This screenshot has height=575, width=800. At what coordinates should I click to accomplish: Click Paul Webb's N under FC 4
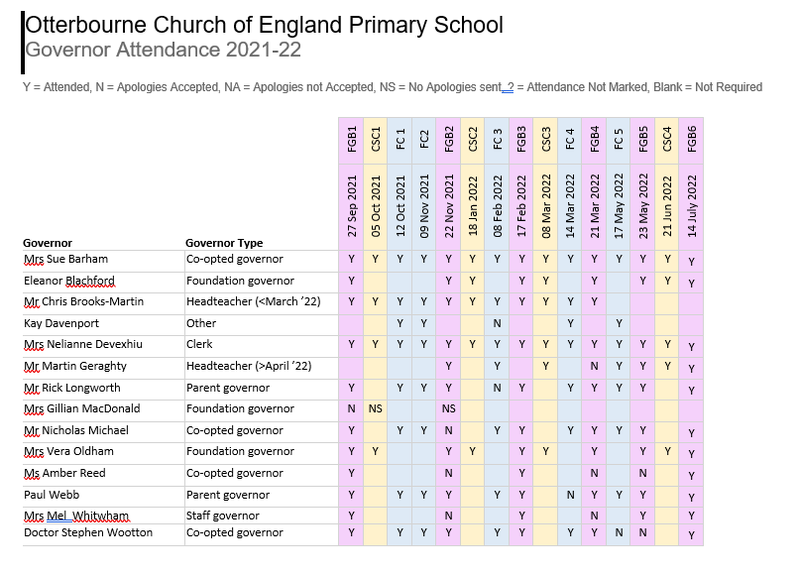pyautogui.click(x=570, y=495)
